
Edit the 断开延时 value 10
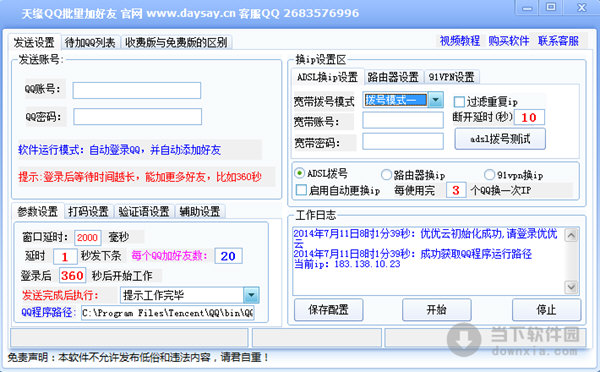click(529, 117)
